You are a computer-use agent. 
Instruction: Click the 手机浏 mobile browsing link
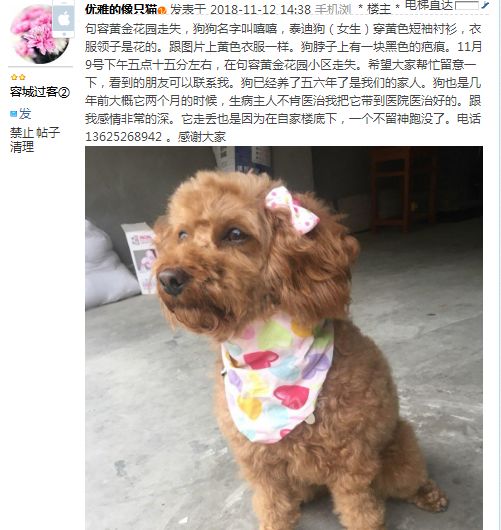click(x=333, y=9)
